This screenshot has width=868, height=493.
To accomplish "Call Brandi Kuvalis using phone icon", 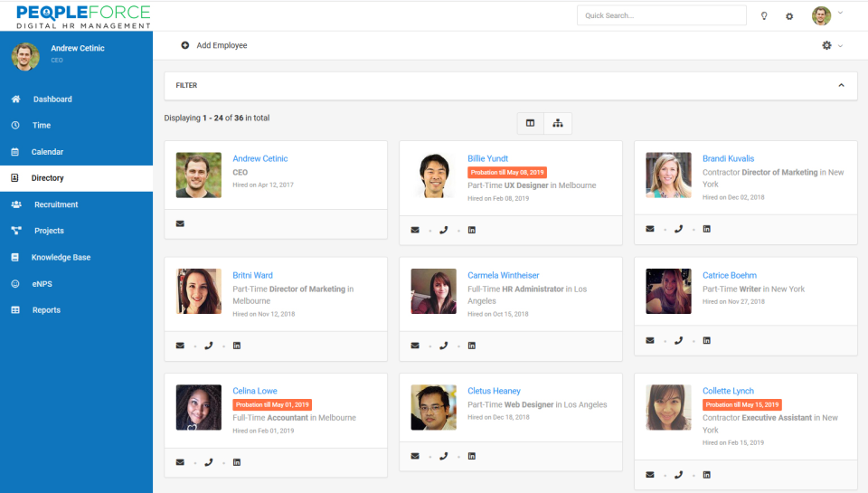I will click(678, 229).
